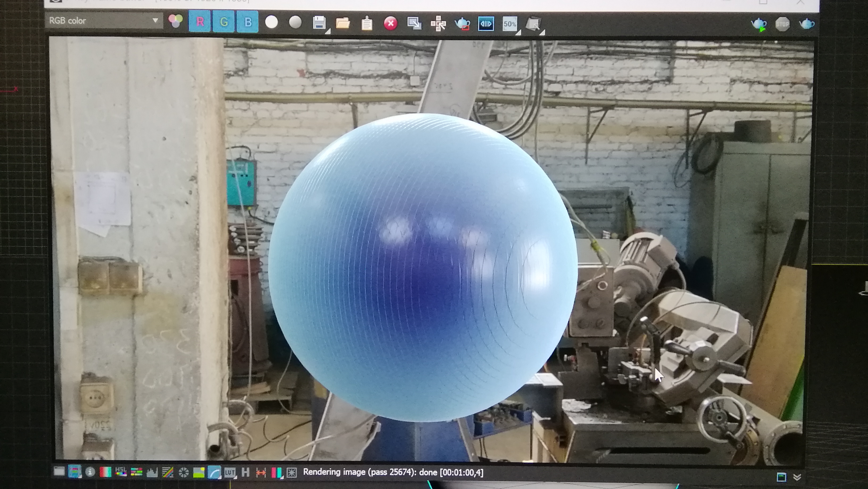Toggle the blue channel B button
The width and height of the screenshot is (868, 489).
tap(248, 22)
